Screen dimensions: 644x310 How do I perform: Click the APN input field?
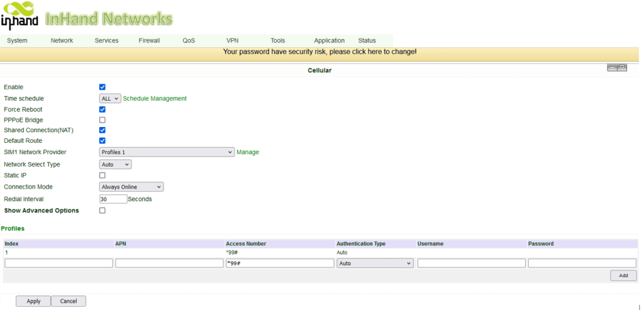(x=169, y=263)
